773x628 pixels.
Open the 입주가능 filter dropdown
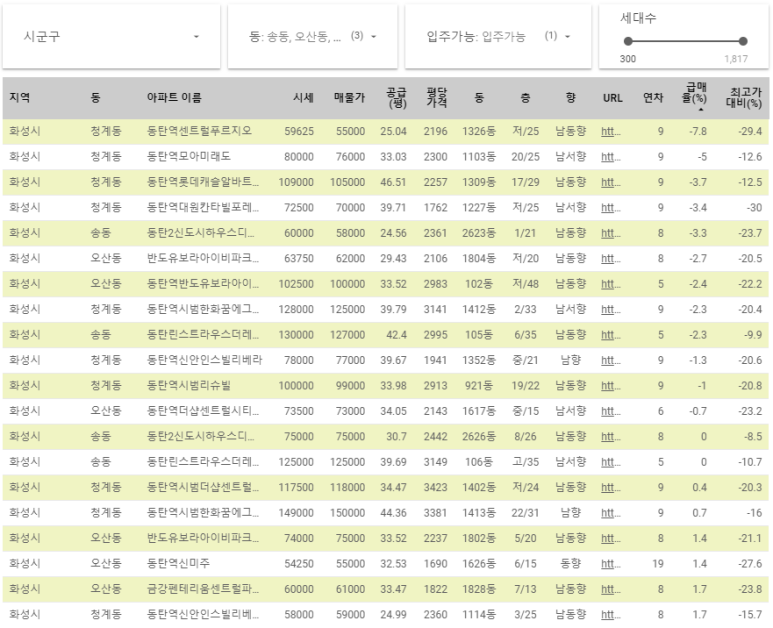498,36
